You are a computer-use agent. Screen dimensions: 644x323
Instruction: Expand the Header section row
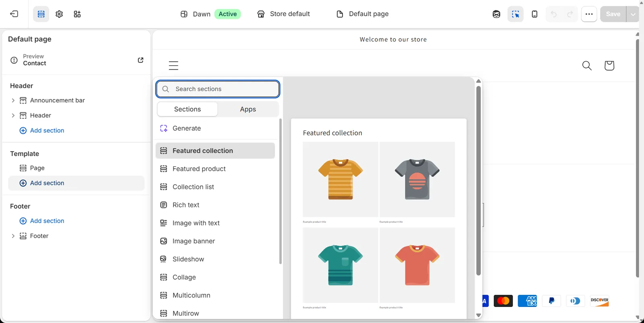tap(13, 116)
